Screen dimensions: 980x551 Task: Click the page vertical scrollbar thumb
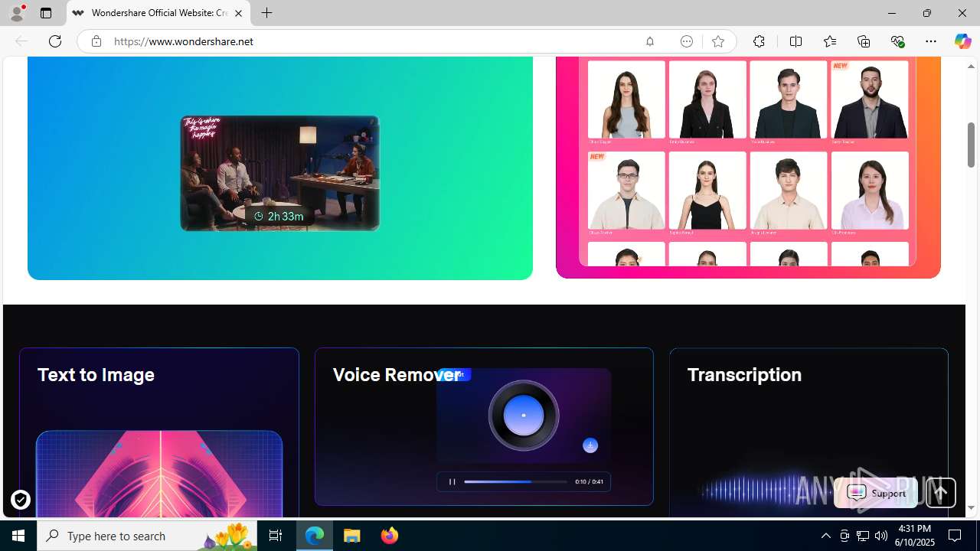pos(971,145)
